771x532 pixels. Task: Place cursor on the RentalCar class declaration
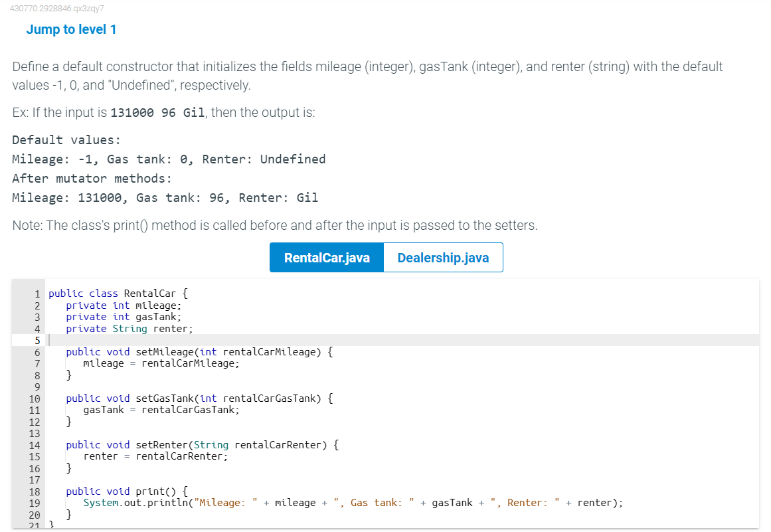pyautogui.click(x=120, y=293)
